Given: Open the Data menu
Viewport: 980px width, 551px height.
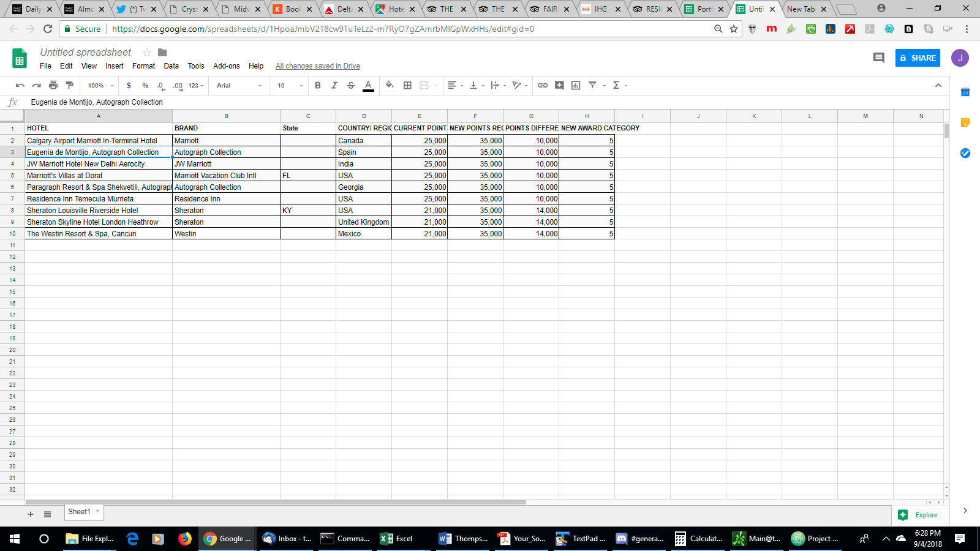Looking at the screenshot, I should point(171,66).
